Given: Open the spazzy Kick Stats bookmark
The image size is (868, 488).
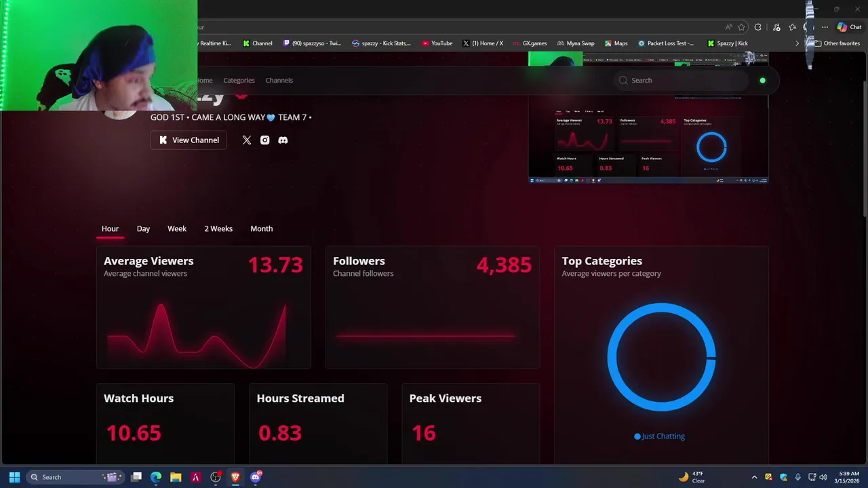Looking at the screenshot, I should click(381, 43).
